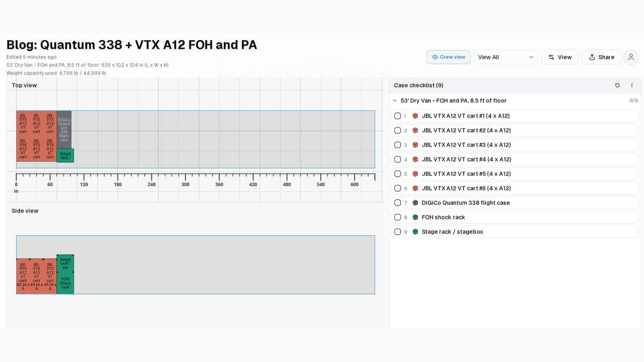
Task: Click the 'JBL VTX A12 VT cart #1 (4 x A12)' row text
Action: click(x=466, y=116)
